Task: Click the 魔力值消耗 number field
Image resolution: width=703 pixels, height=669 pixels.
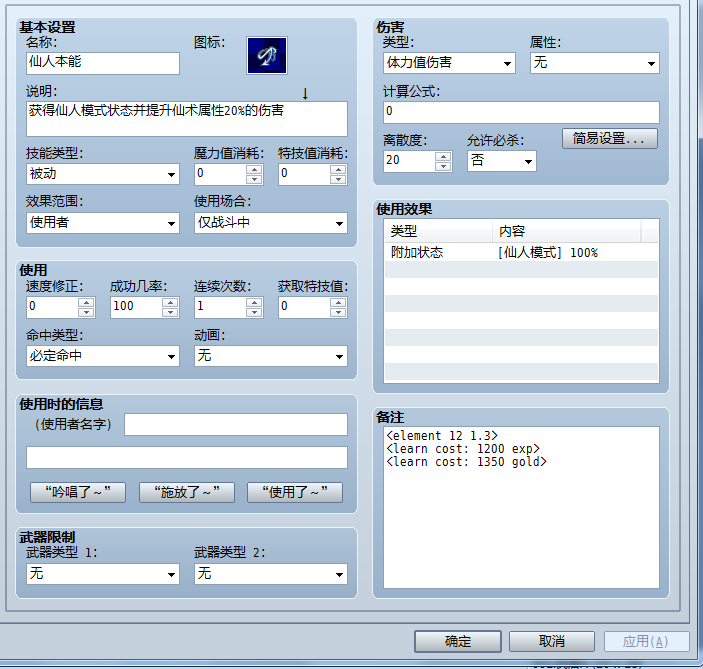Action: 221,174
